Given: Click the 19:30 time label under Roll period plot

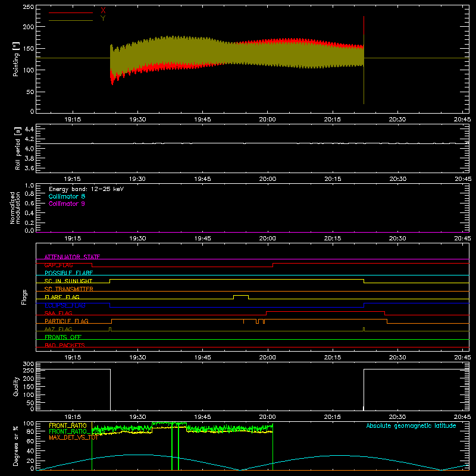Looking at the screenshot, I should tap(137, 179).
